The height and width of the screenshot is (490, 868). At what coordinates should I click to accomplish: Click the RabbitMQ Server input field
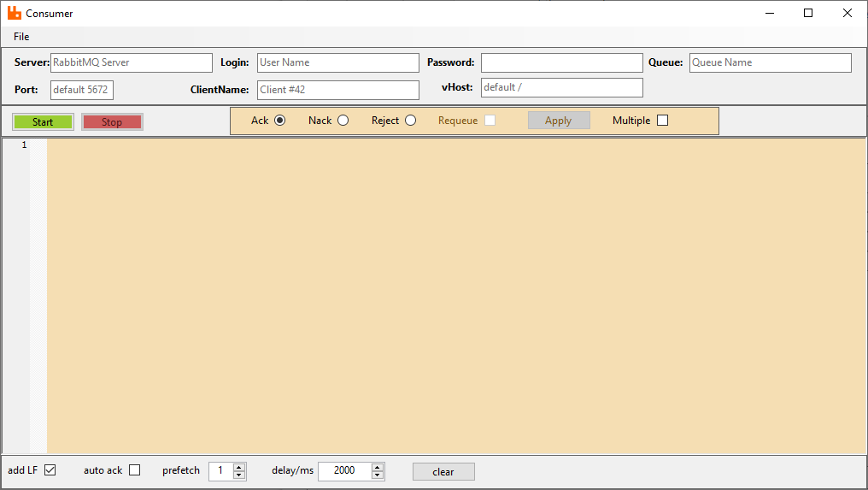(x=131, y=62)
